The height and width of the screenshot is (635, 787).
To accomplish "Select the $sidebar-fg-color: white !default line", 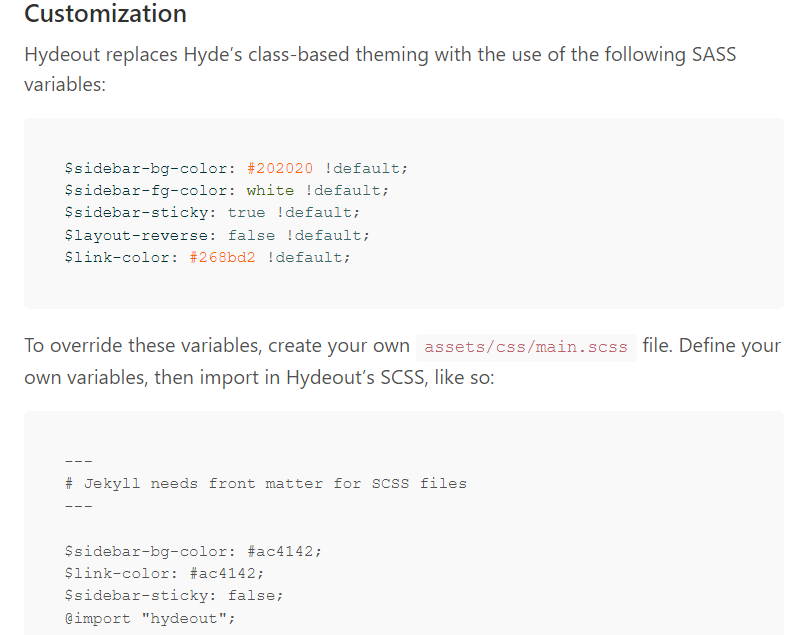I will coord(226,190).
